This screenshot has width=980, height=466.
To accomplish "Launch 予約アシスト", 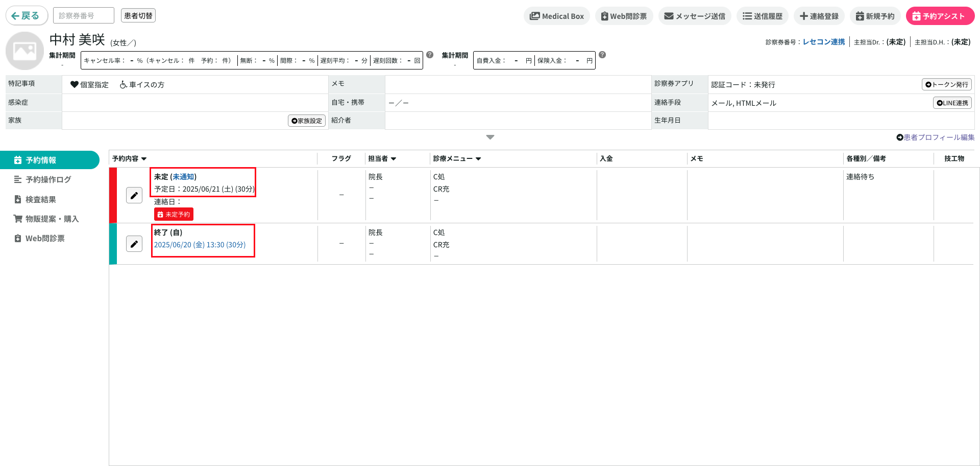I will tap(940, 16).
